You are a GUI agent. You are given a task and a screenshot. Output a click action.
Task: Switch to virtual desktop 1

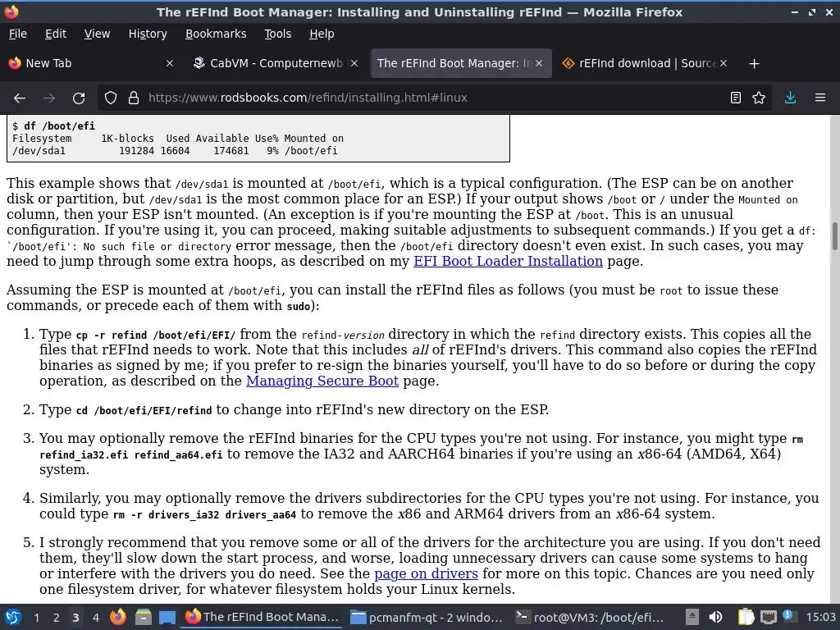[x=36, y=618]
